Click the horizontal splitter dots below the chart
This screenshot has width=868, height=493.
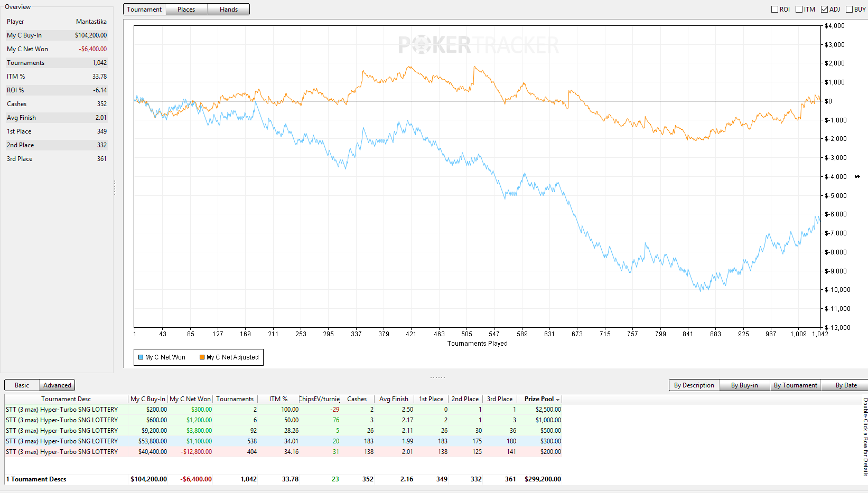click(x=437, y=377)
